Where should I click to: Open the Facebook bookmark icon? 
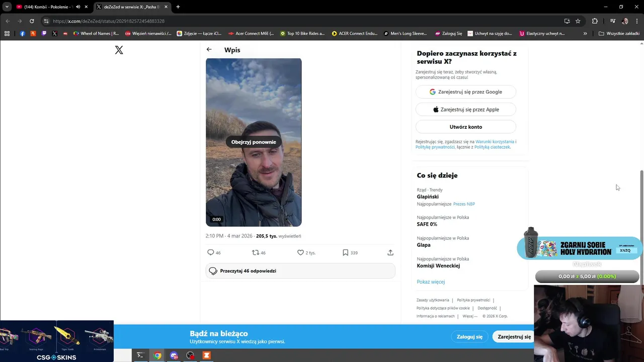click(x=22, y=34)
